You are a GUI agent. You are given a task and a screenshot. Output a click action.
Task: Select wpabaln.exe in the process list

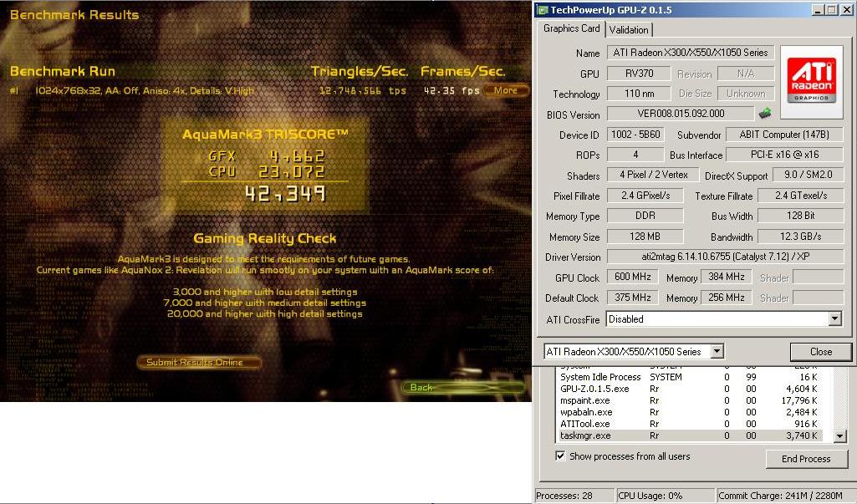click(691, 412)
